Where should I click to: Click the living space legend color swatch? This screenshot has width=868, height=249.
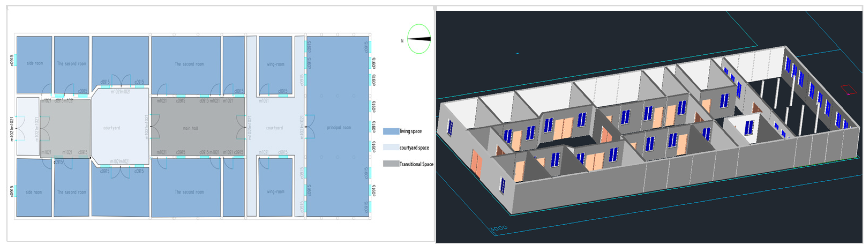click(390, 131)
